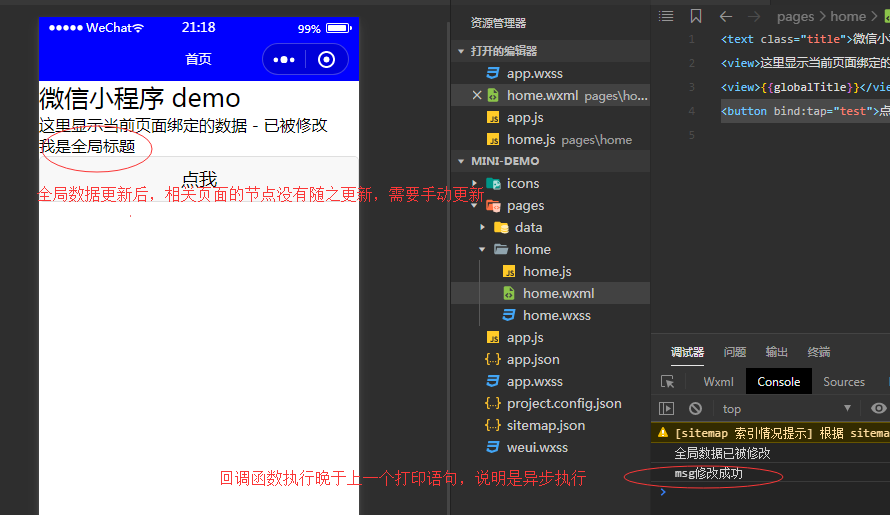Navigate back with the left arrow

click(x=726, y=16)
